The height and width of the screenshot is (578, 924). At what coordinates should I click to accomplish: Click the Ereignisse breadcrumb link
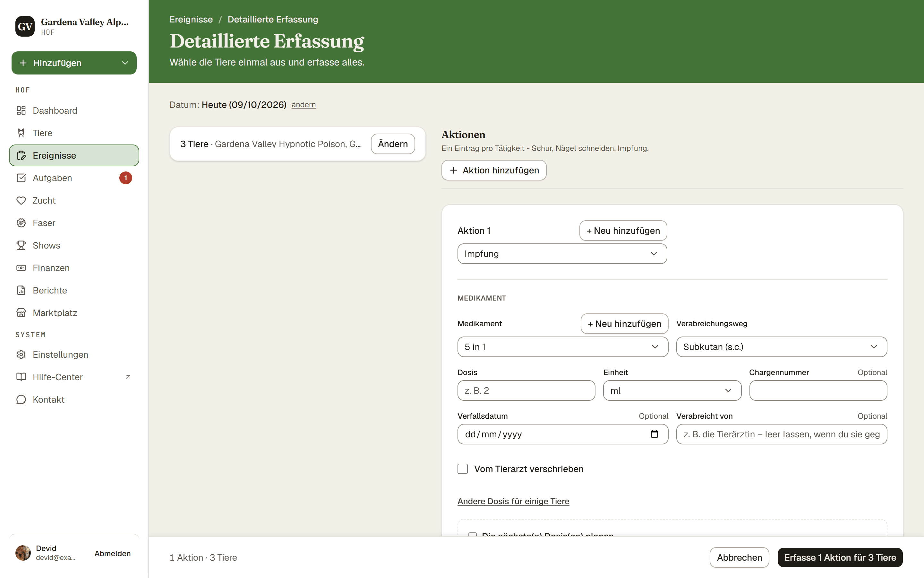[191, 20]
